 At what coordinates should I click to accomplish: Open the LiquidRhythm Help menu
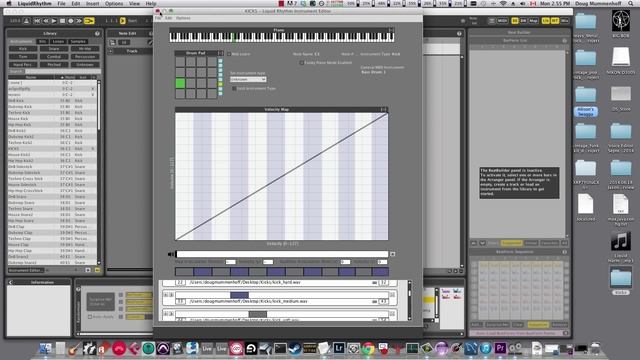coord(151,3)
